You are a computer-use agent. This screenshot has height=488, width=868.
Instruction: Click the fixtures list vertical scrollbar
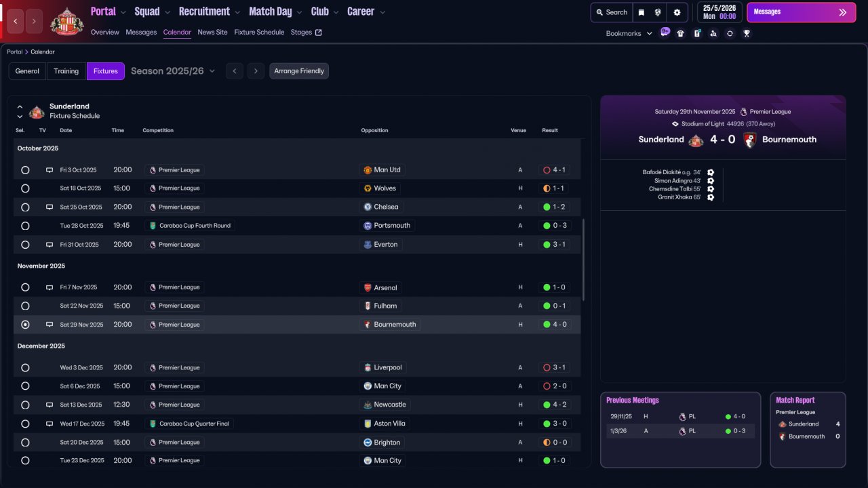(583, 260)
